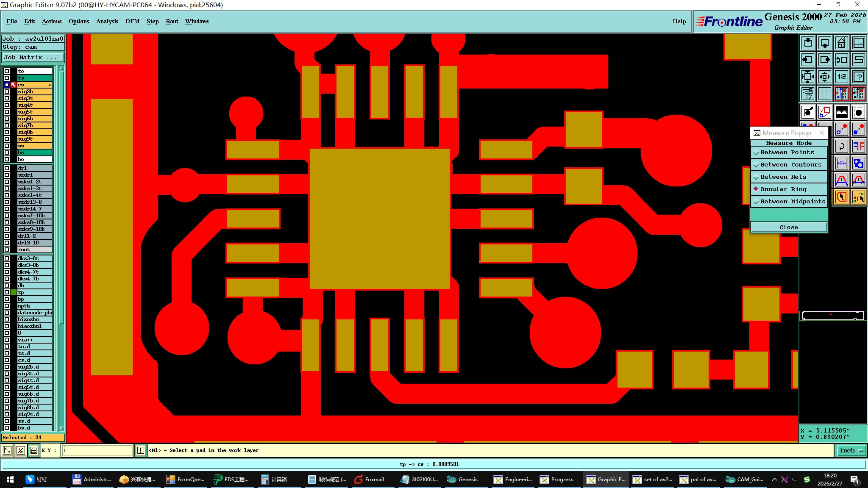Open the Inch units dropdown
Screen dimensions: 868x488
[851, 450]
